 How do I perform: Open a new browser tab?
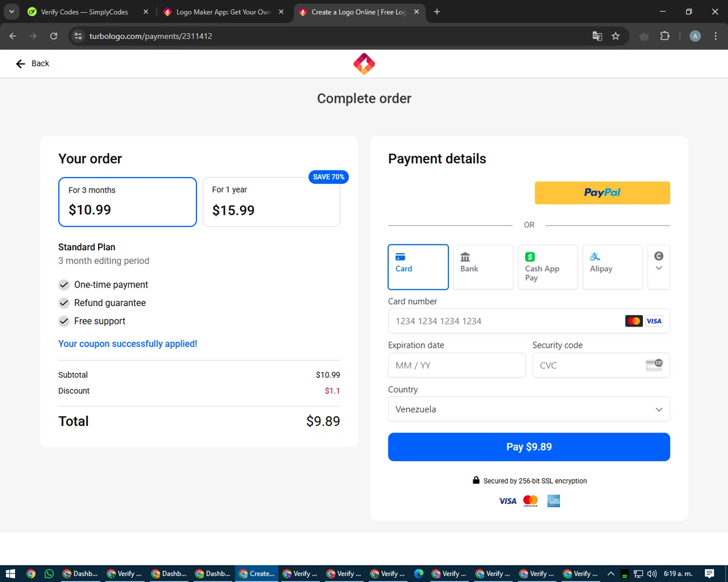[437, 12]
